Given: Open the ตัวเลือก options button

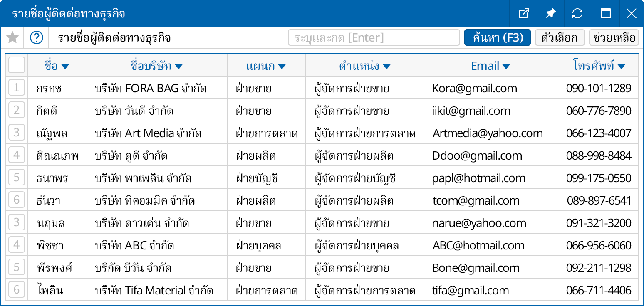Looking at the screenshot, I should coord(560,38).
